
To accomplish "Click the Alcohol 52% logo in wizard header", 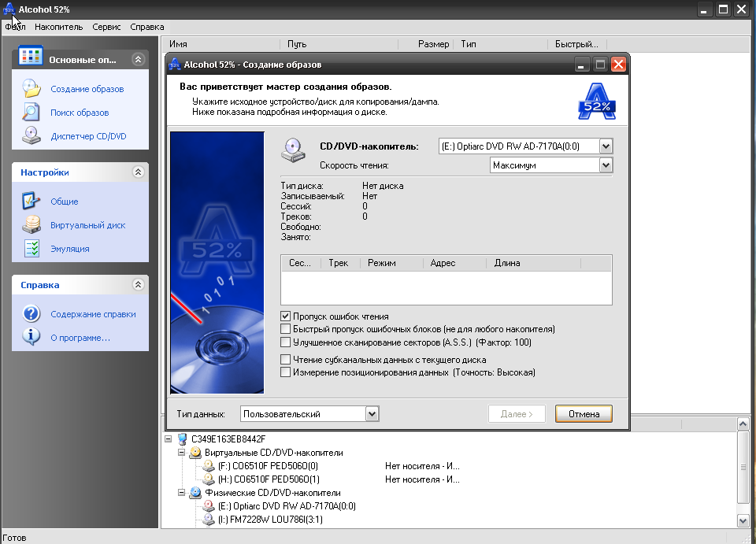I will 596,102.
